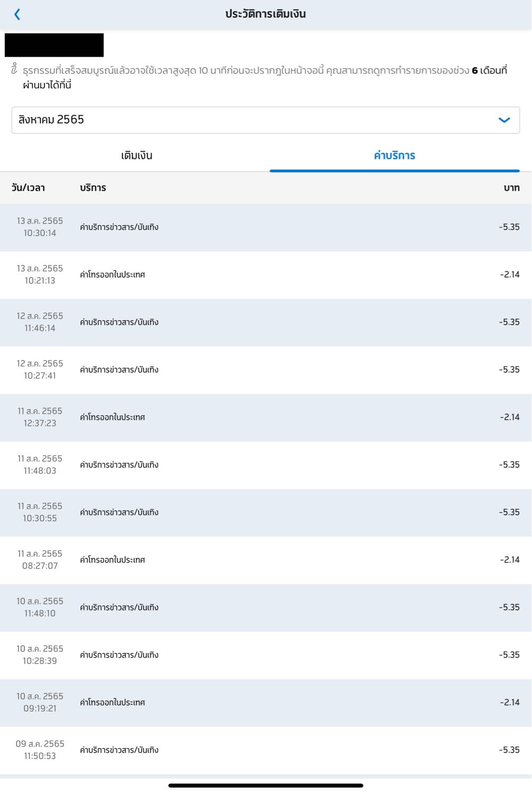The height and width of the screenshot is (793, 532).
Task: Select the 13 ส.ค. 10:21:13 call charge row
Action: click(265, 275)
